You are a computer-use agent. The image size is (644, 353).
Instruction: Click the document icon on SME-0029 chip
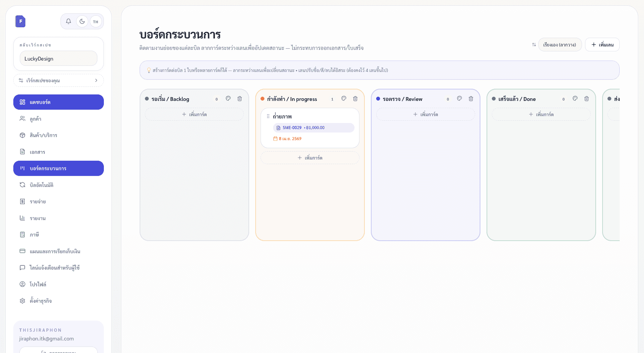(x=278, y=128)
